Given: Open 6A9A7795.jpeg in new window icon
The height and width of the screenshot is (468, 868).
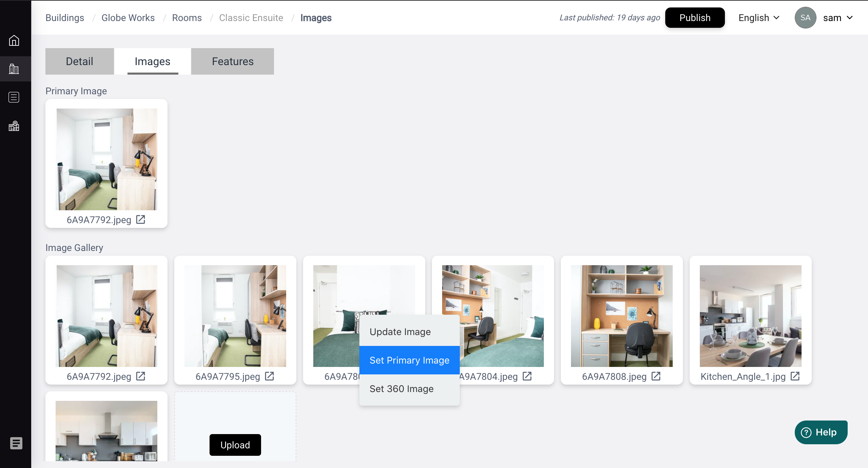Looking at the screenshot, I should click(x=270, y=376).
